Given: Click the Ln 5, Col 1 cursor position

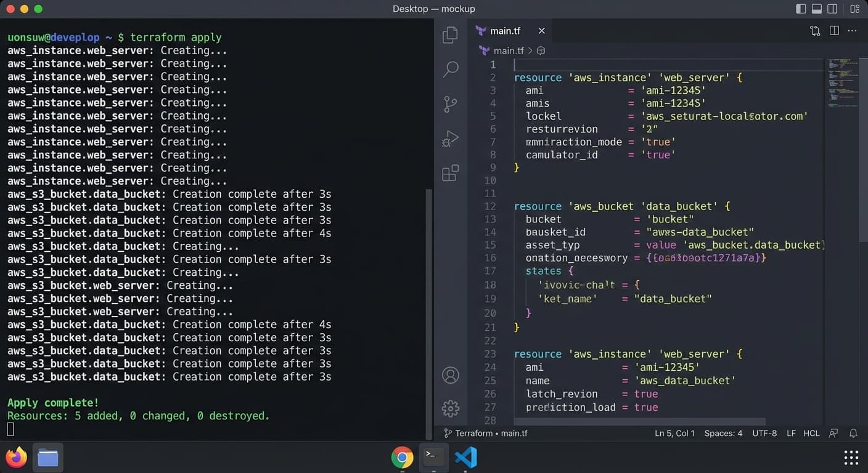Looking at the screenshot, I should (x=674, y=433).
